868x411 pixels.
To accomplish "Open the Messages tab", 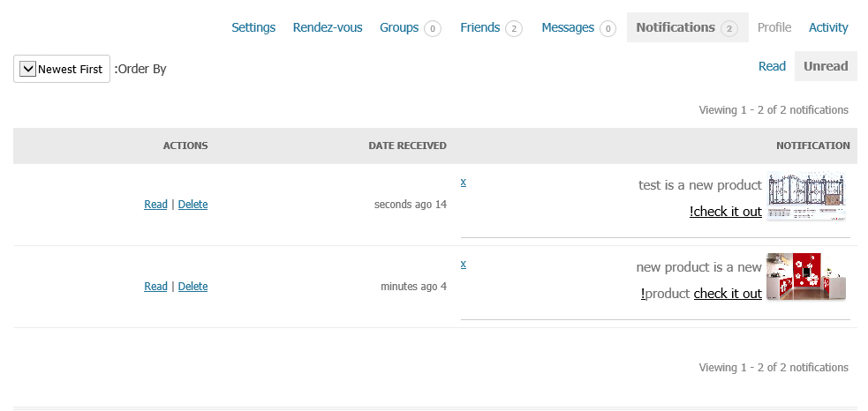I will (x=578, y=27).
